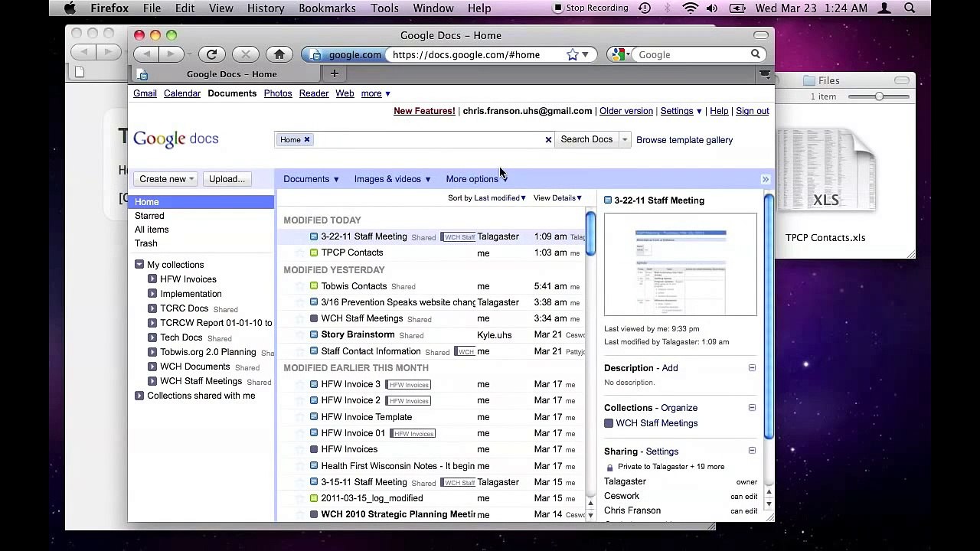Click the WCH Staff Meetings collection icon in details
This screenshot has width=980, height=551.
(609, 423)
